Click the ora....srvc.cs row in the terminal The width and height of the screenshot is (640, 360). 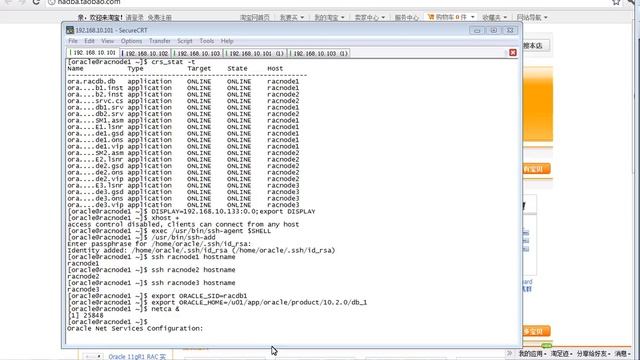point(183,101)
